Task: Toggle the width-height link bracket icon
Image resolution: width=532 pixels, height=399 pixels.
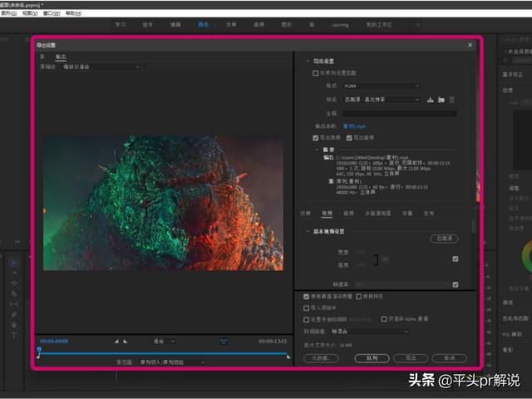Action: click(376, 260)
